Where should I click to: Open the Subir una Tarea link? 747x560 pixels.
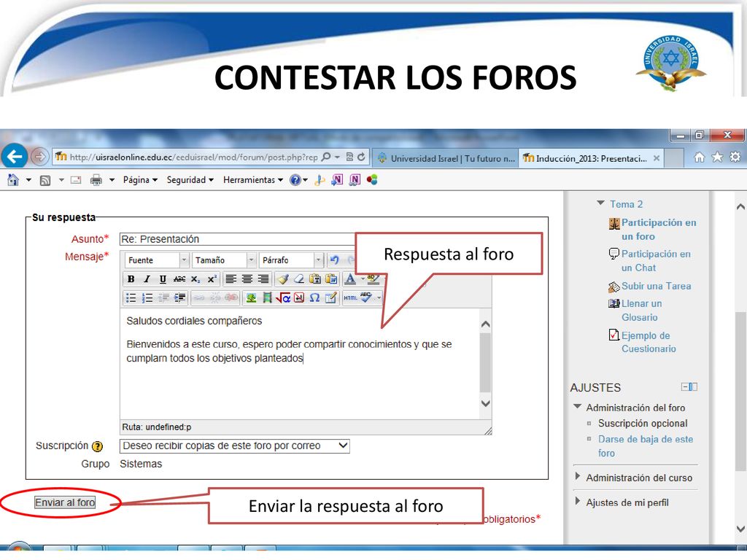coord(656,286)
